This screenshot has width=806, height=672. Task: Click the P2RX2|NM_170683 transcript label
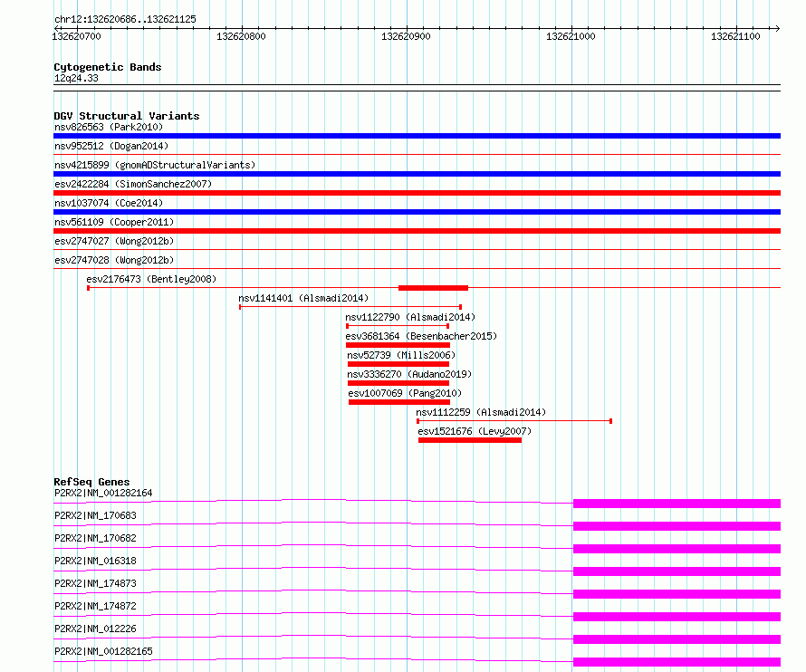[95, 515]
